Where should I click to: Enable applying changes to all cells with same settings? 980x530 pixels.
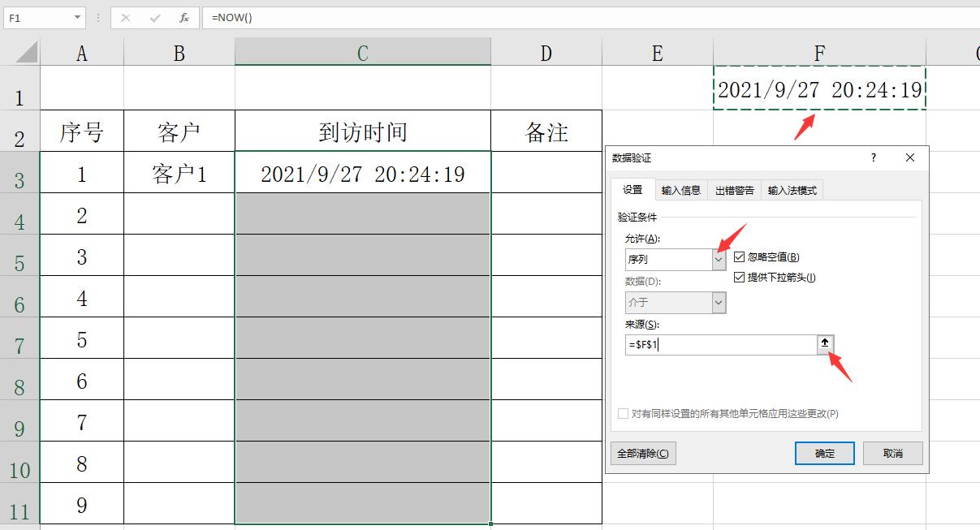coord(622,413)
